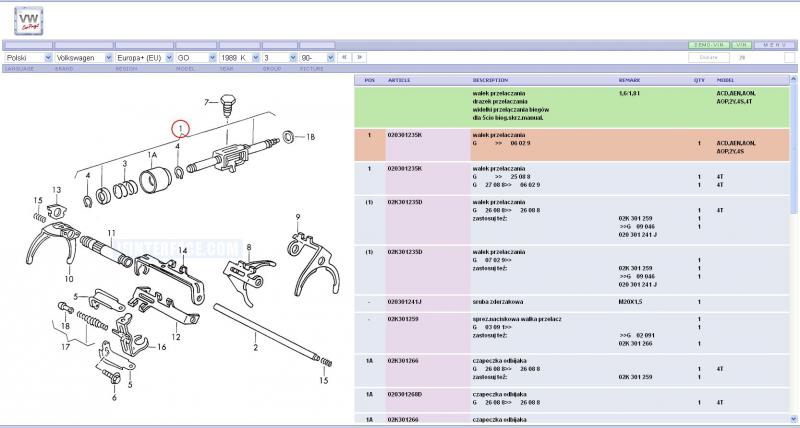Open the Model dropdown showing GO
Screen dimensions: 800x428
196,58
